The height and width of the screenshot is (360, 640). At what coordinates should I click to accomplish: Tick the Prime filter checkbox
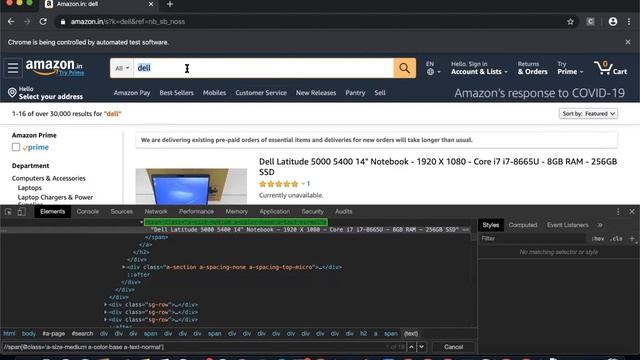pyautogui.click(x=16, y=147)
